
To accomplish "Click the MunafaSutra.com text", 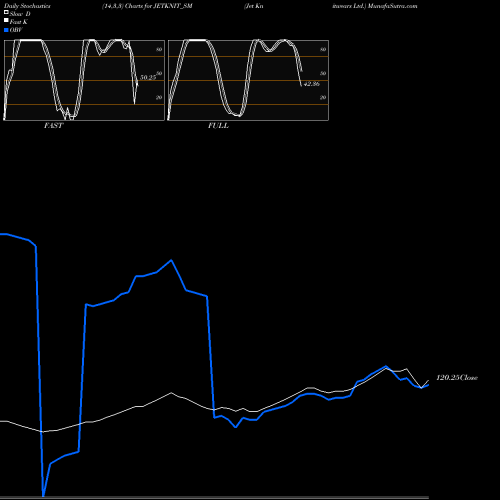I will [x=393, y=6].
